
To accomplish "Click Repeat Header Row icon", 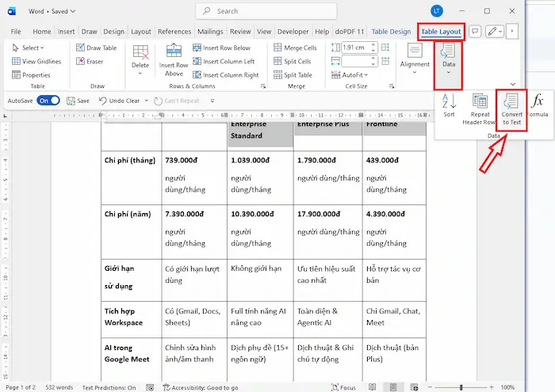I will tap(479, 108).
